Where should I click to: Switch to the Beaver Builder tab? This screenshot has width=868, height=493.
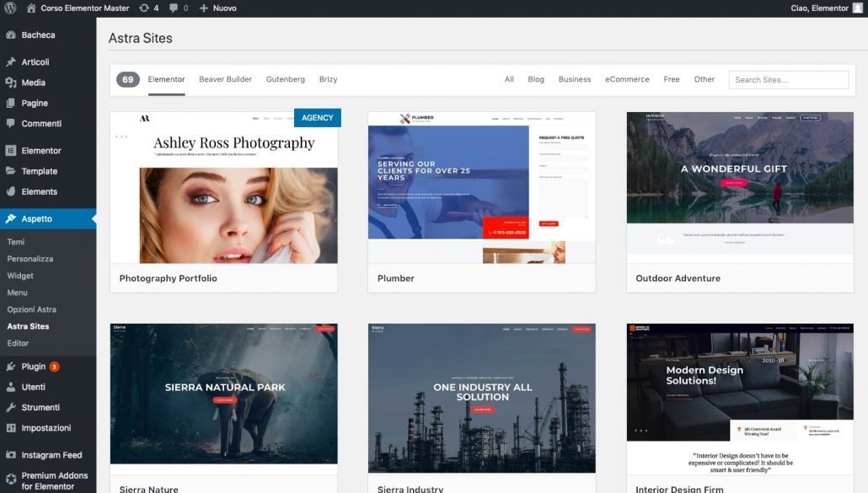[x=225, y=79]
